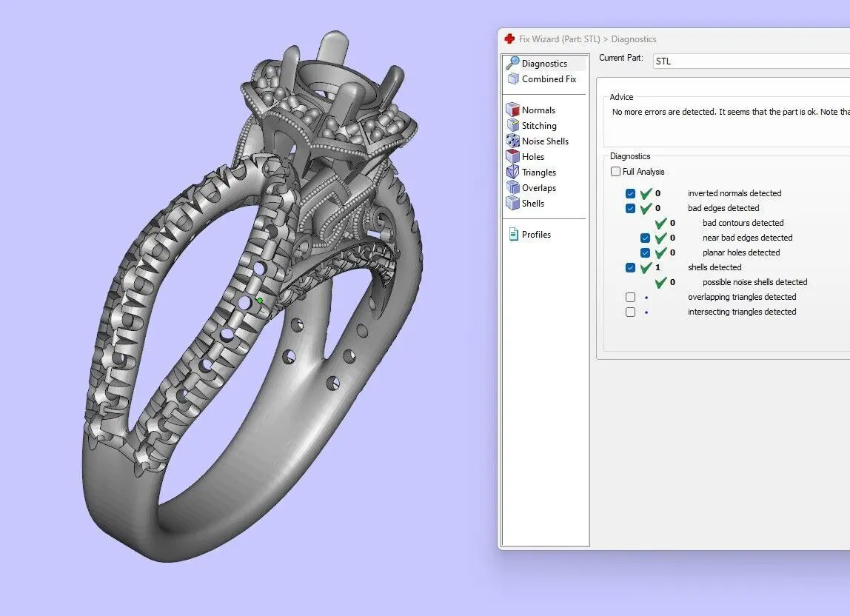Screen dimensions: 850x616
Task: Click the shells detected count 1
Action: 657,267
